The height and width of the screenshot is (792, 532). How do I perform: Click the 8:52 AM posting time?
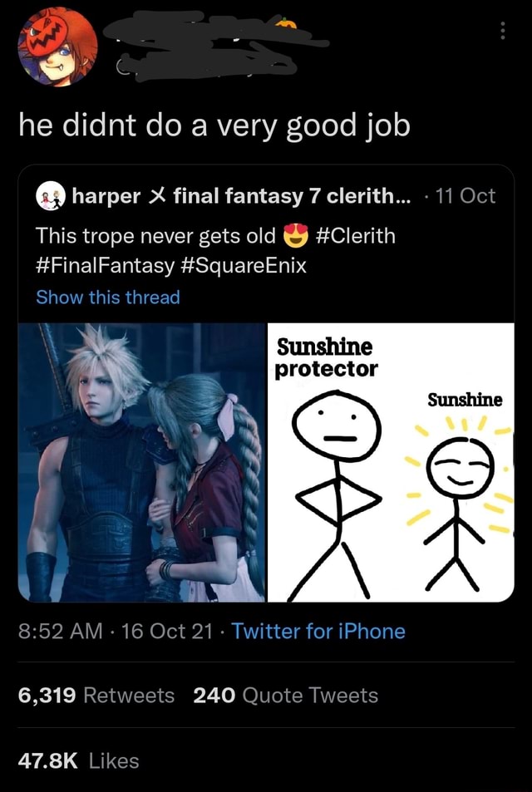50,631
